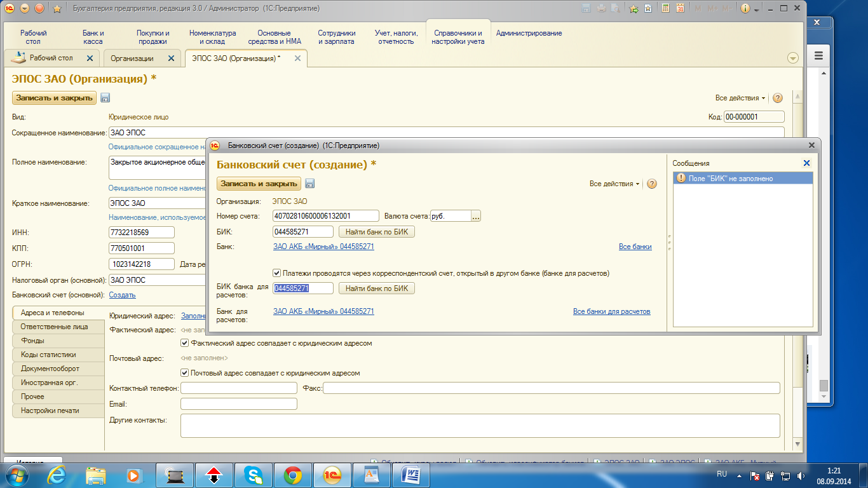This screenshot has width=868, height=488.
Task: Add current page to favorites icon
Action: [x=634, y=9]
